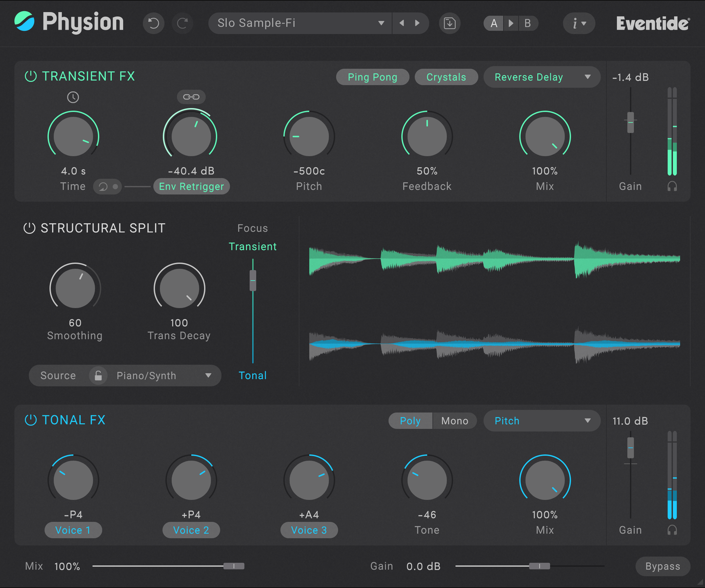Open the info panel via the i icon
Viewport: 705px width, 588px height.
click(x=579, y=23)
